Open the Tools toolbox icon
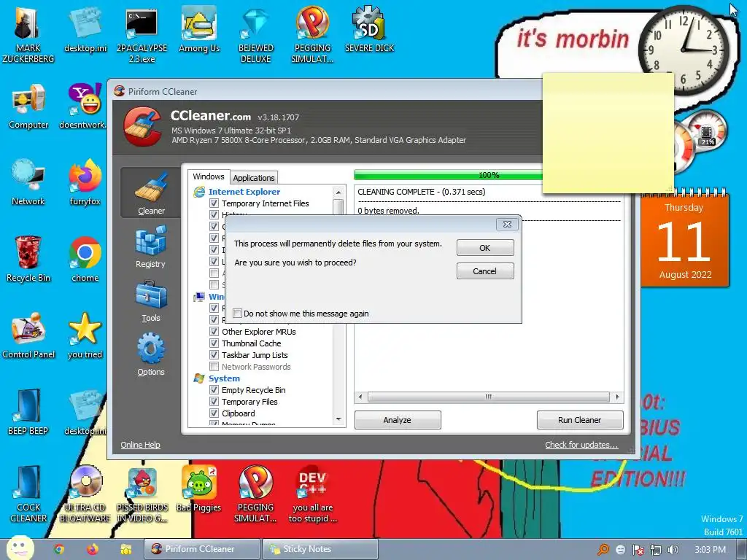The image size is (747, 560). 150,300
